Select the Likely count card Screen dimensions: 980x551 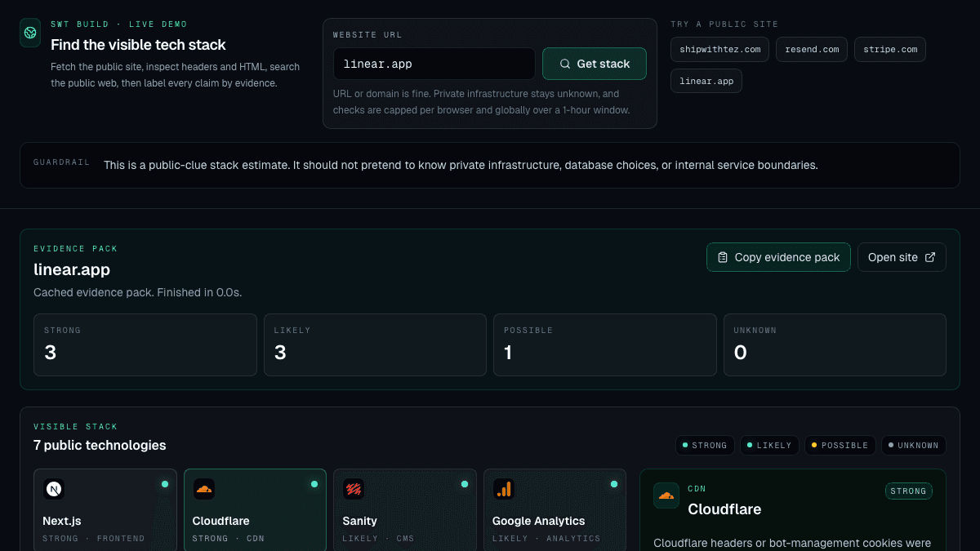pos(375,344)
